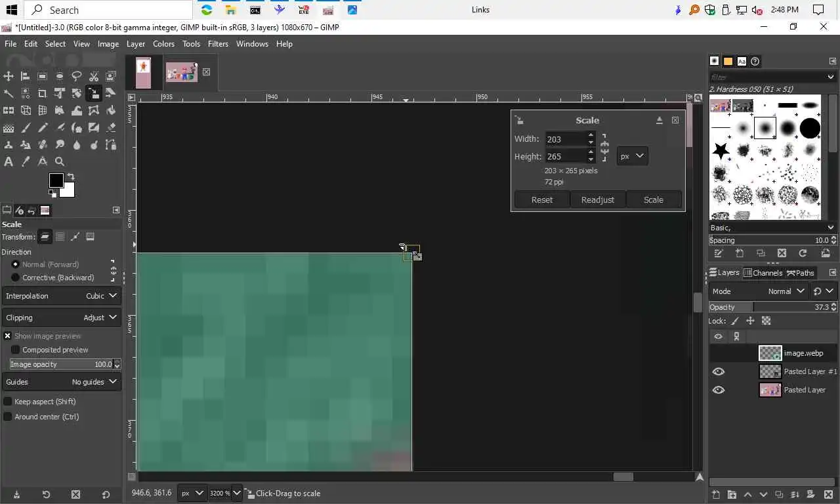Open the Layer menu
Image resolution: width=840 pixels, height=504 pixels.
(136, 44)
